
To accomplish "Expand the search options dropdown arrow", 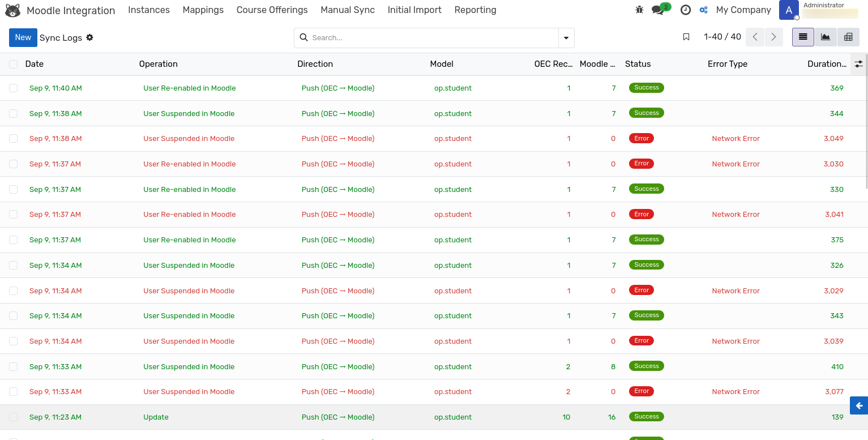I will pos(566,37).
